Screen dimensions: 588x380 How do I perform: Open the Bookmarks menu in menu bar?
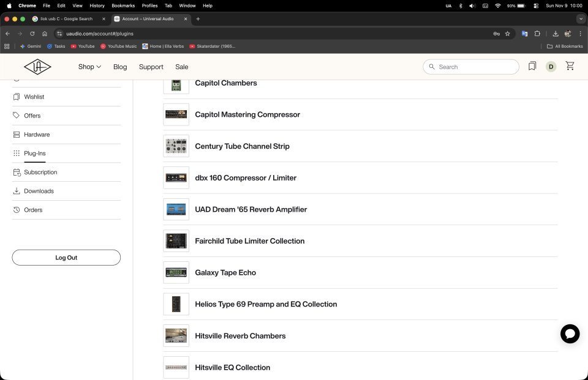tap(123, 6)
